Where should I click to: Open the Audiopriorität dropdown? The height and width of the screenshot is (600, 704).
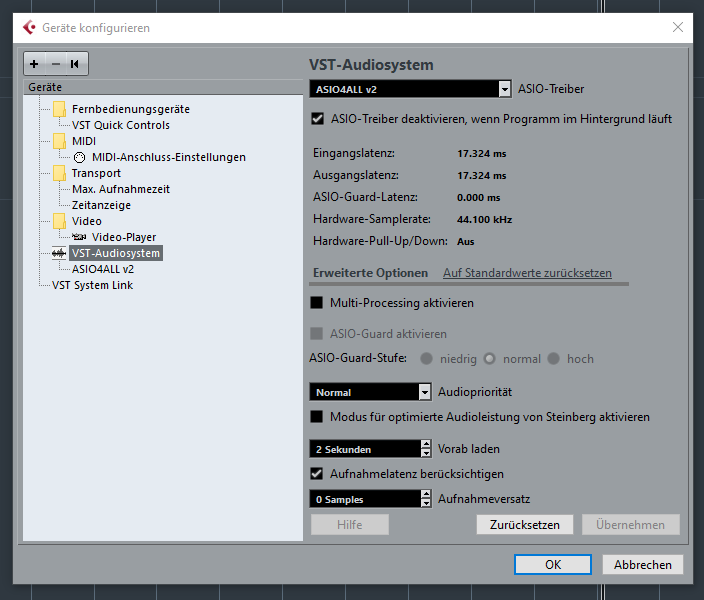point(370,392)
